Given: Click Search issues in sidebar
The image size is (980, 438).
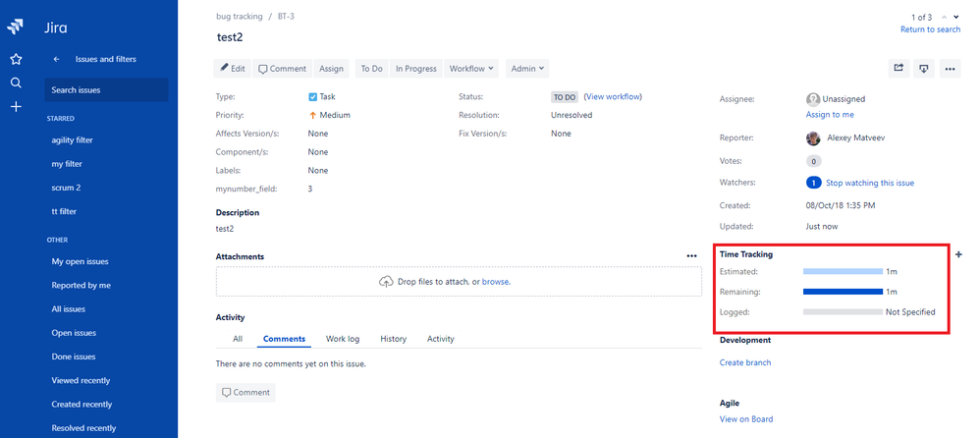Looking at the screenshot, I should (106, 90).
